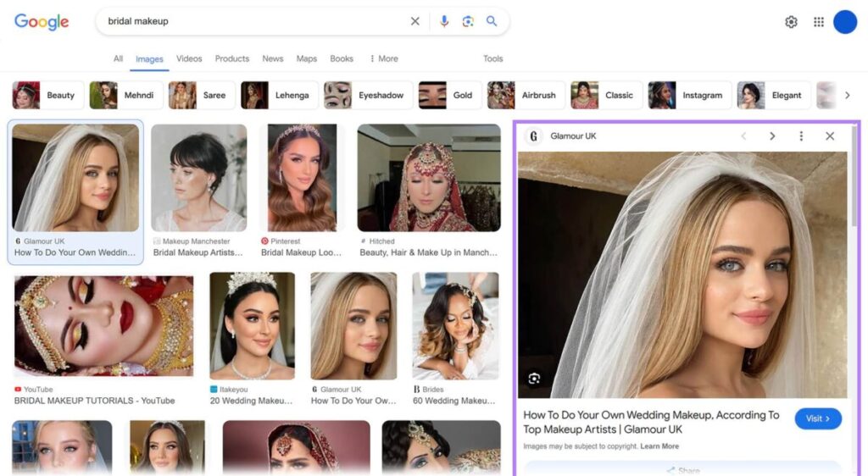Open the Tools options

pyautogui.click(x=492, y=58)
